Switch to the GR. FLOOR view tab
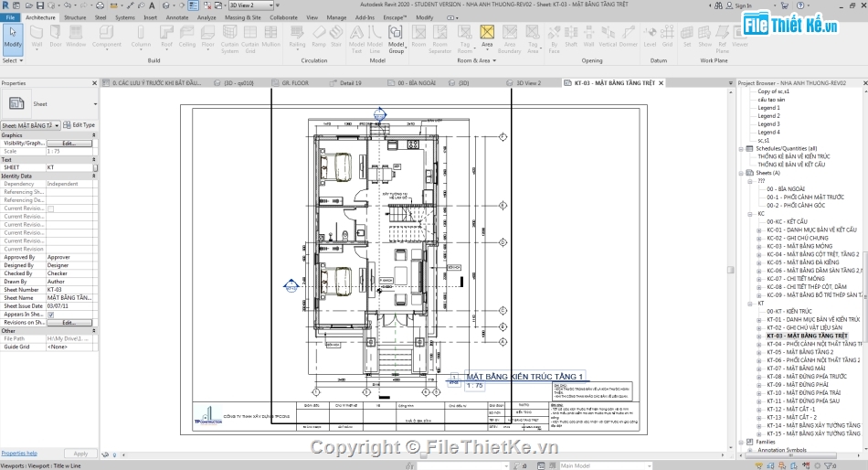The height and width of the screenshot is (470, 868). pyautogui.click(x=295, y=83)
